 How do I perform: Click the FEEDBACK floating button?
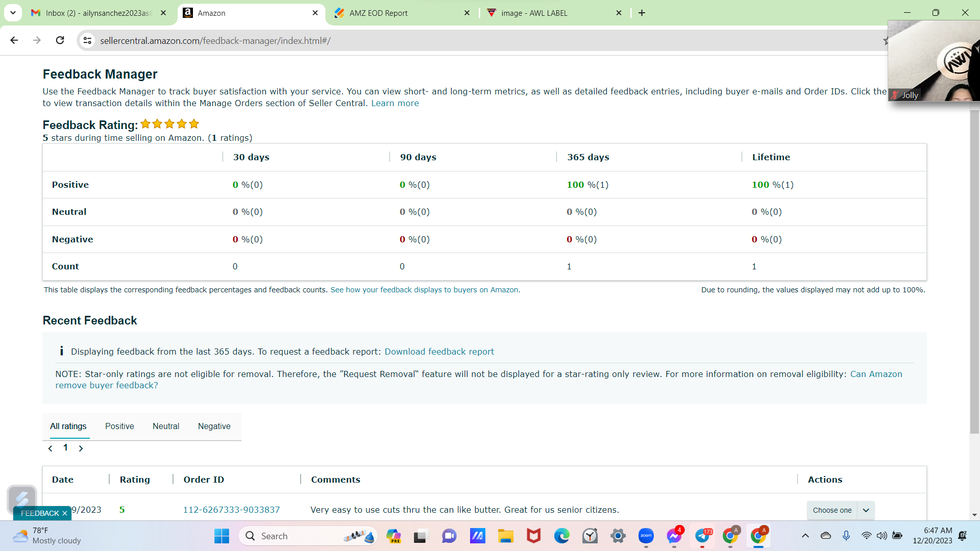pos(40,513)
